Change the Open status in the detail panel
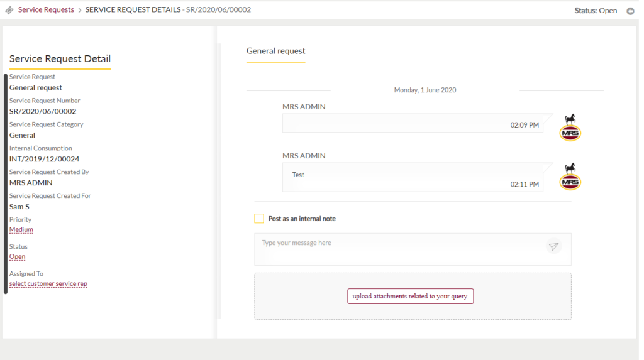Viewport: 644px width, 360px height. (17, 256)
